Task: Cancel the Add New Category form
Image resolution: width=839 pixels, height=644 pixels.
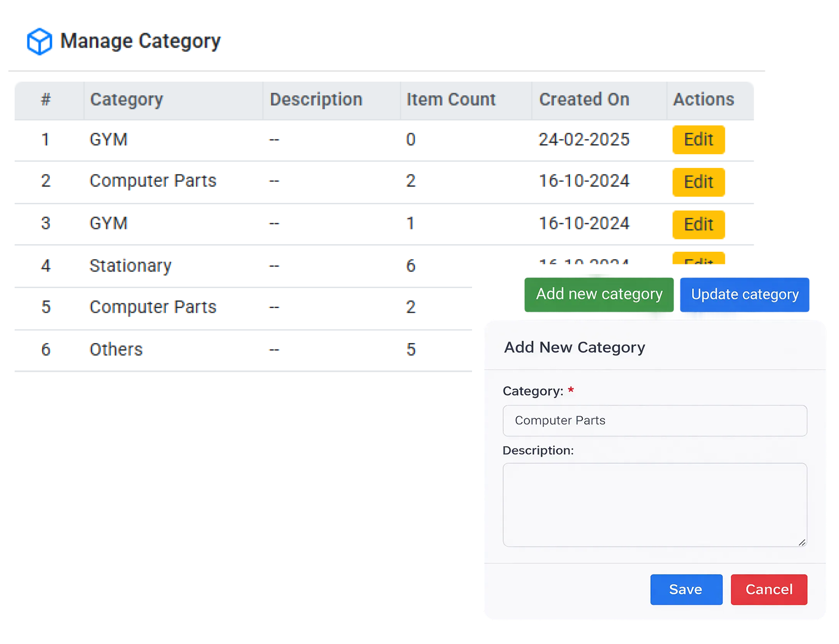Action: point(769,589)
